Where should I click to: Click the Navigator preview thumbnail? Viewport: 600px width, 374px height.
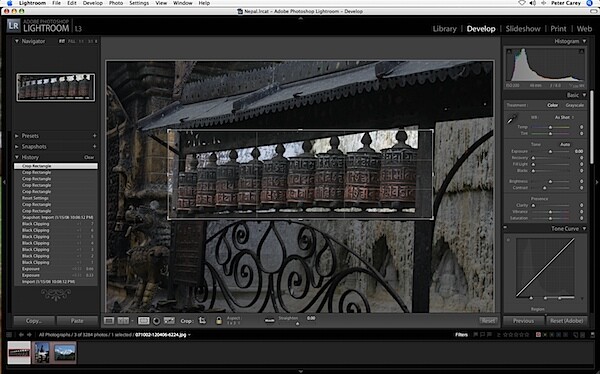[55, 87]
